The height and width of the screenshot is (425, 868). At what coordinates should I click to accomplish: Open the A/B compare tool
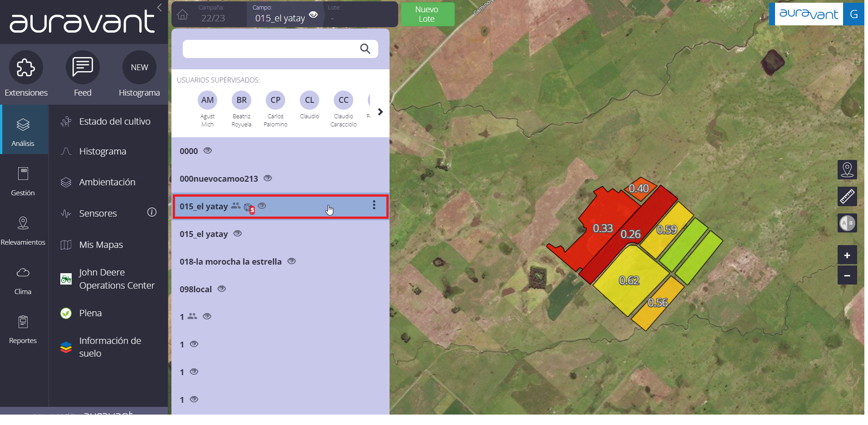[847, 223]
